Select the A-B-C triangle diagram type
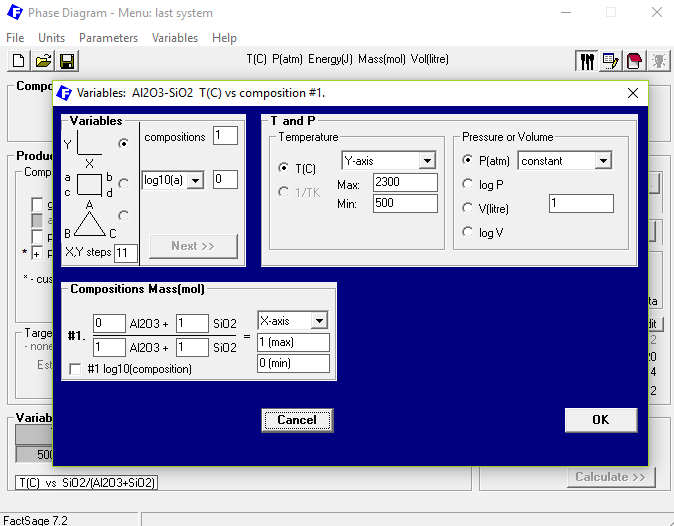Viewport: 674px width, 526px height. click(x=123, y=215)
